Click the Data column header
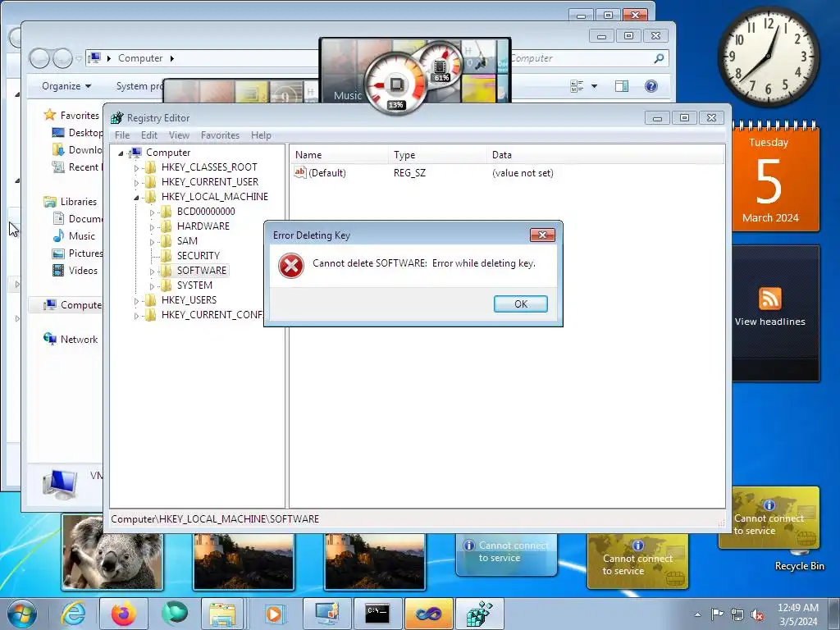 pos(605,155)
